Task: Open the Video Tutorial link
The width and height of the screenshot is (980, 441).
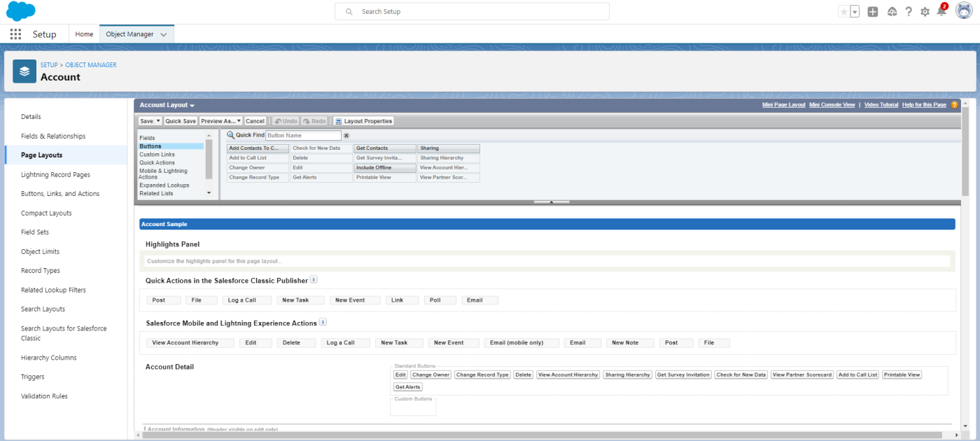Action: coord(881,105)
